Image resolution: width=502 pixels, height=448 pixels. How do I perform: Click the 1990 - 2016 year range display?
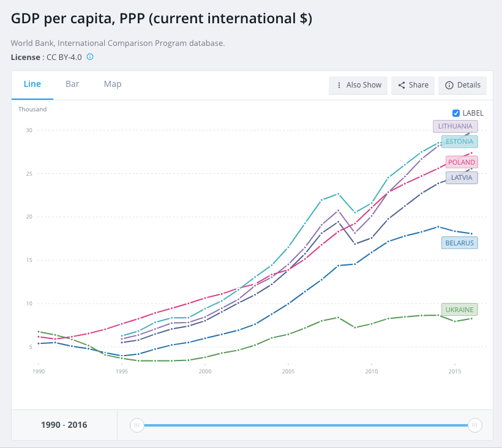[x=64, y=425]
